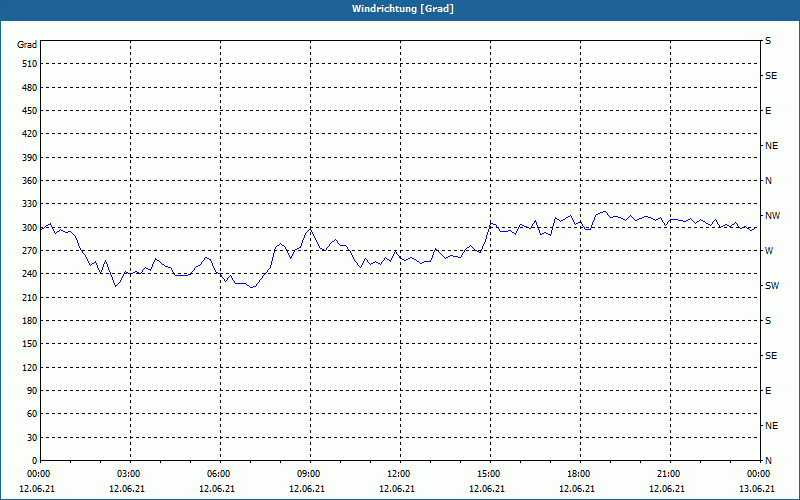
Task: Select the 120 y-axis value
Action: click(x=30, y=368)
